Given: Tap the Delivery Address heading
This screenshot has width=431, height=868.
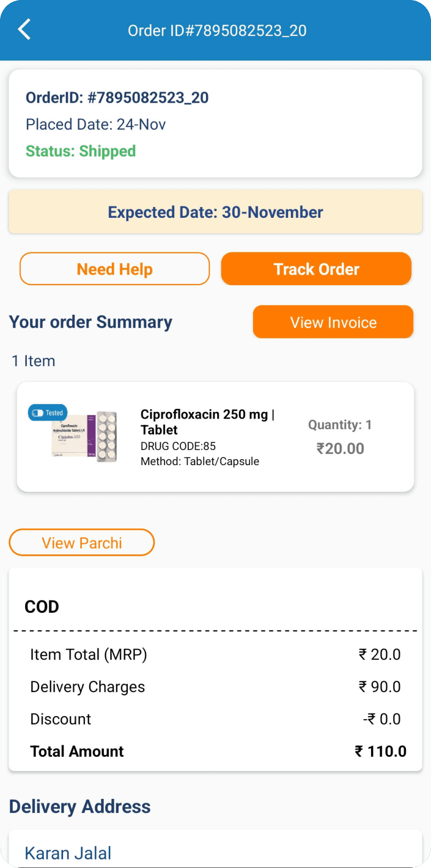Looking at the screenshot, I should tap(80, 806).
